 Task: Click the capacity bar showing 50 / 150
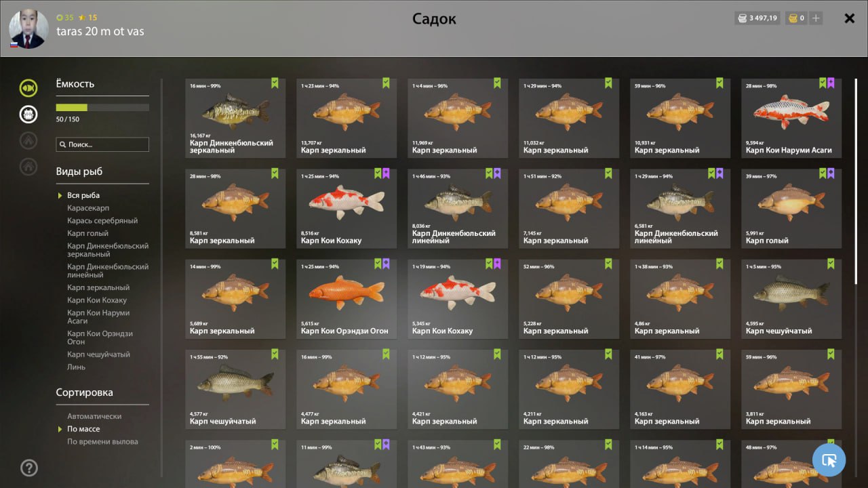[x=102, y=107]
